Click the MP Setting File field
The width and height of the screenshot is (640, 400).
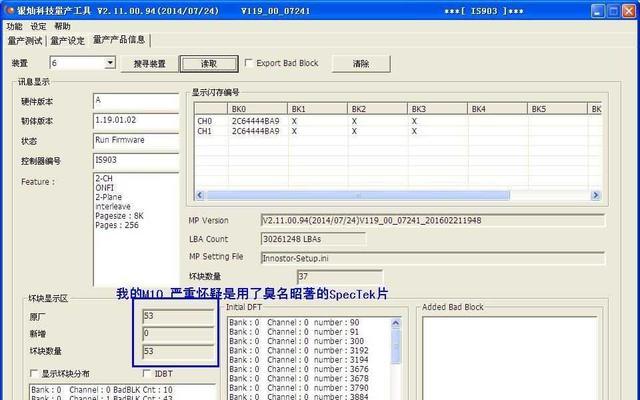pyautogui.click(x=433, y=258)
